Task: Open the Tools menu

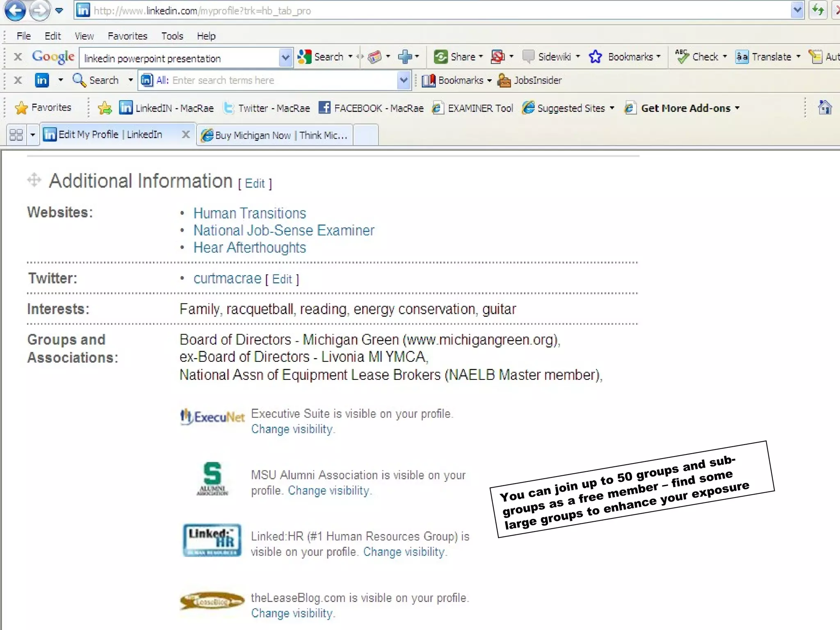Action: [172, 36]
